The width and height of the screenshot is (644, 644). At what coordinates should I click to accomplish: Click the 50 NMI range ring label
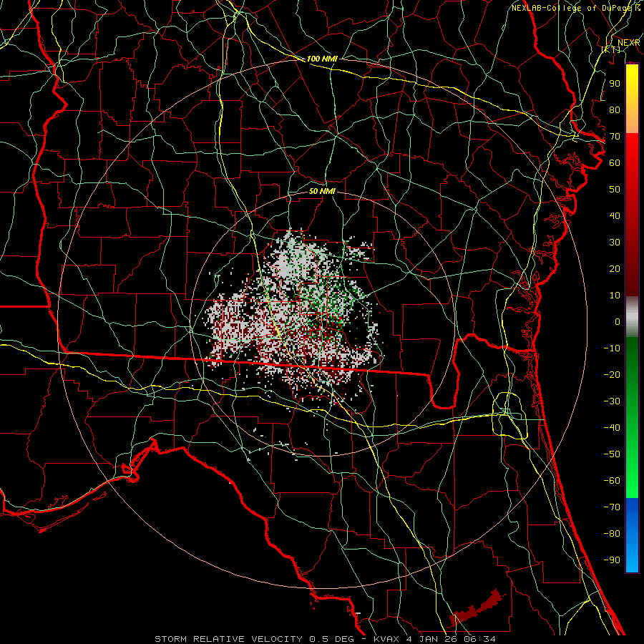click(x=322, y=191)
